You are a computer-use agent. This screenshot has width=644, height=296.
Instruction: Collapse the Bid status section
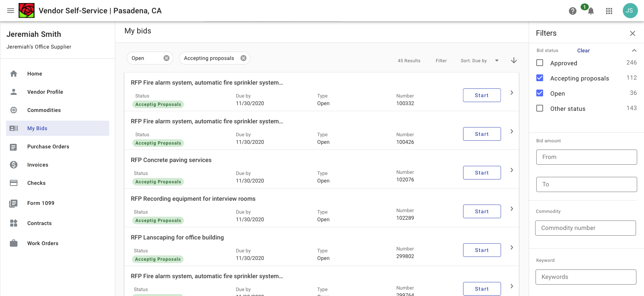tap(634, 50)
